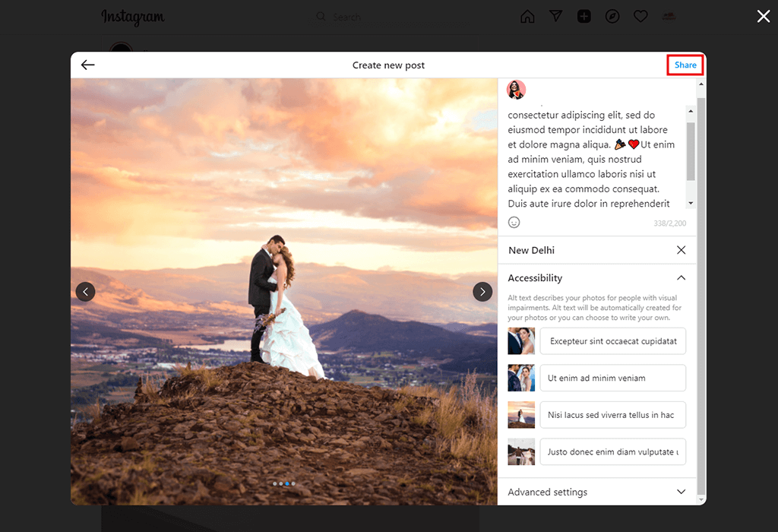Click the Share button to publish post
Image resolution: width=778 pixels, height=532 pixels.
point(685,65)
